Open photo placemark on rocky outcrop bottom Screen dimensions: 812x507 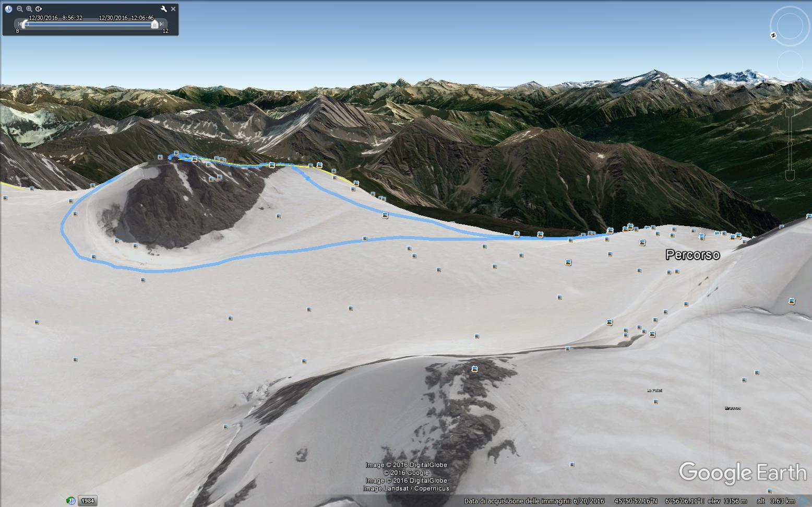coord(474,369)
